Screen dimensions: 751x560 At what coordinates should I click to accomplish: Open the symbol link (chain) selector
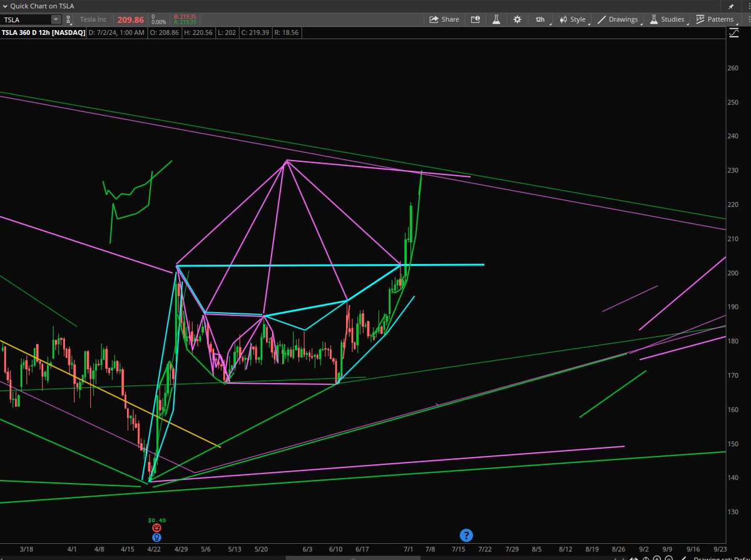[x=68, y=19]
